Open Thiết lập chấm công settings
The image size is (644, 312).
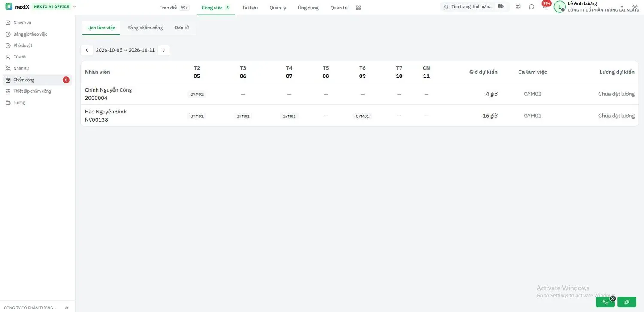(37, 91)
